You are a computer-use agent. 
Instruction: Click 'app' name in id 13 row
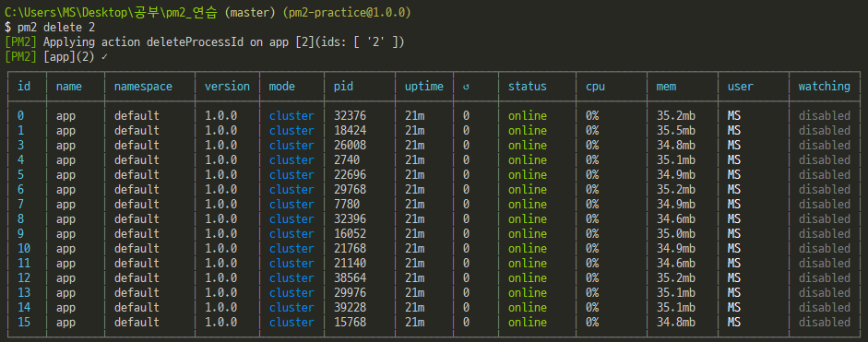65,293
